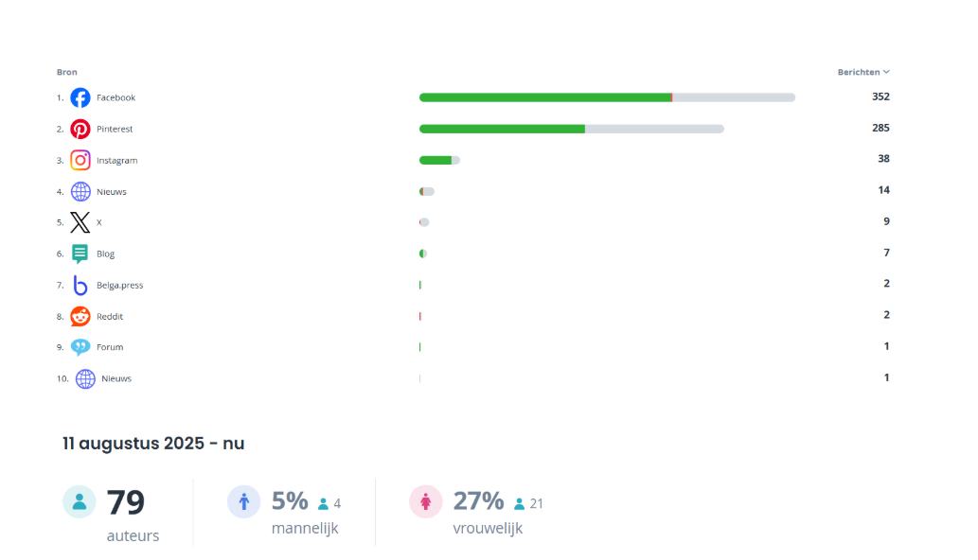Select the auteurs person icon
The width and height of the screenshot is (978, 560).
80,500
